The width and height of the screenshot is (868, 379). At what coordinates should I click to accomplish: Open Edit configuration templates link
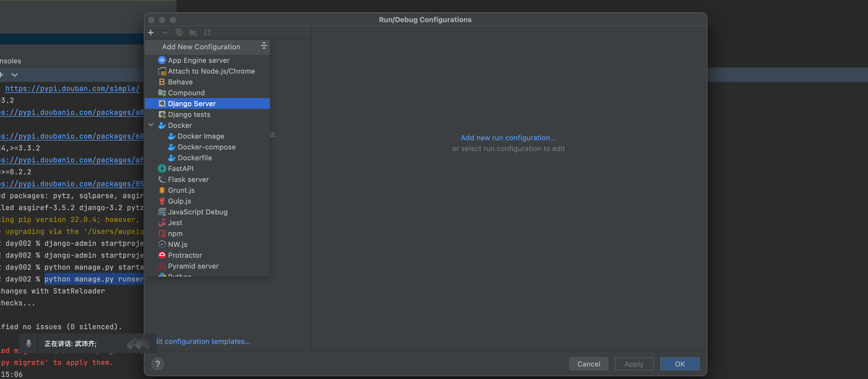pyautogui.click(x=204, y=341)
